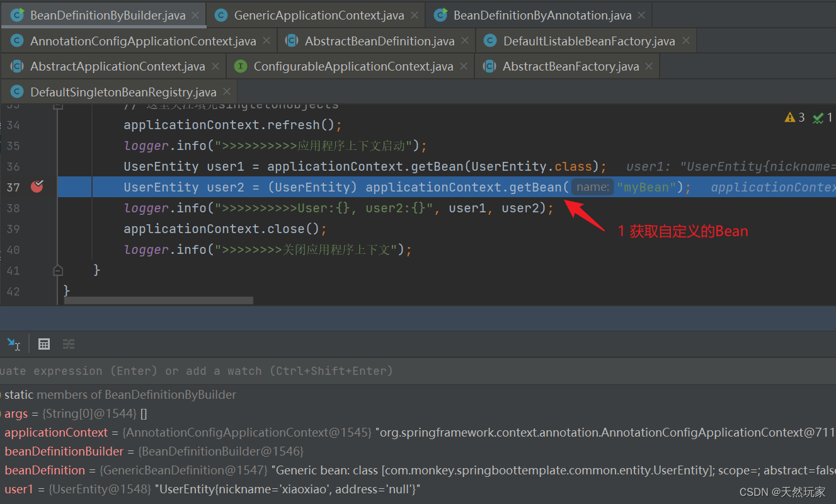Click applicationContext.close() on line 39
Image resolution: width=836 pixels, height=504 pixels.
[225, 229]
